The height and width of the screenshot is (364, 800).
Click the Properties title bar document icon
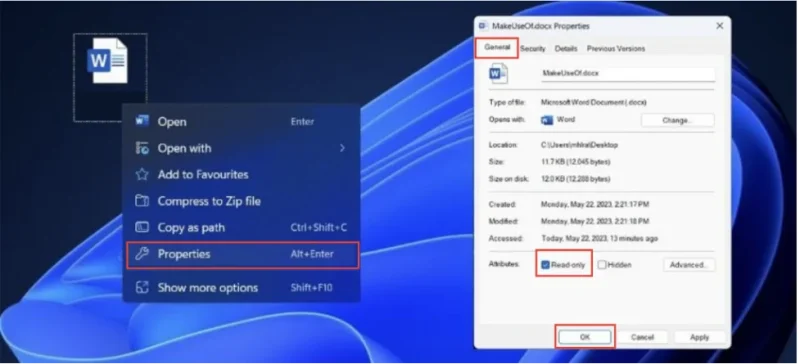click(x=483, y=26)
